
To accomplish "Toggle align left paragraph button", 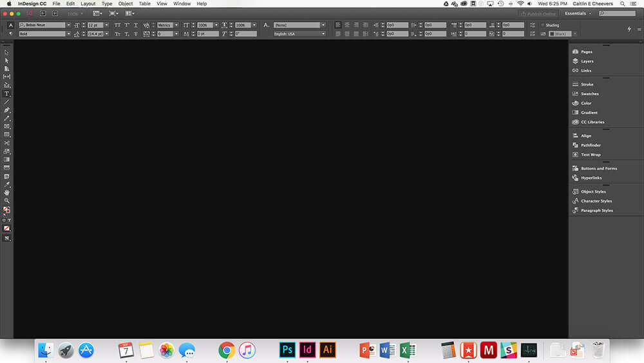I will pyautogui.click(x=337, y=25).
